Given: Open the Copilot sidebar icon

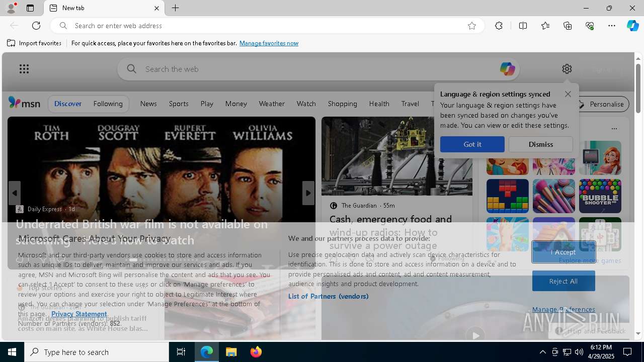Looking at the screenshot, I should (x=632, y=26).
